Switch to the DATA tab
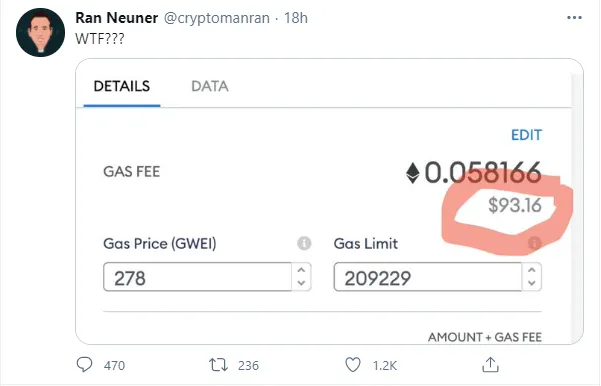 [x=210, y=86]
